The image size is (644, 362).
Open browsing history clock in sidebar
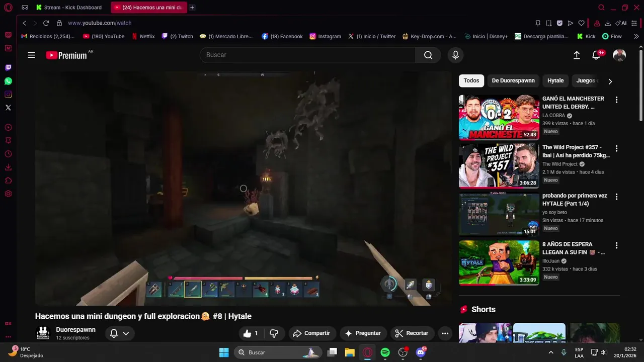(8, 154)
